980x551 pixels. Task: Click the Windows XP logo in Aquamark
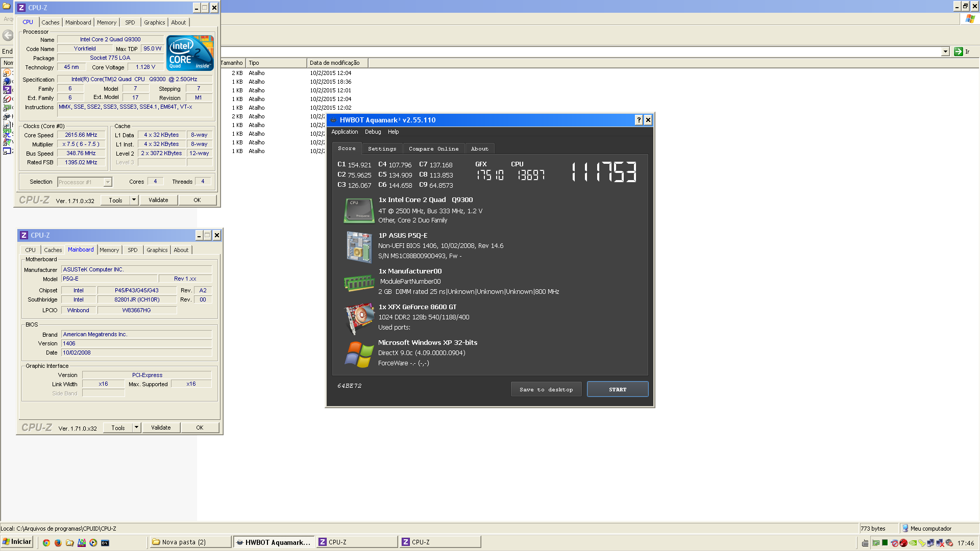coord(359,354)
